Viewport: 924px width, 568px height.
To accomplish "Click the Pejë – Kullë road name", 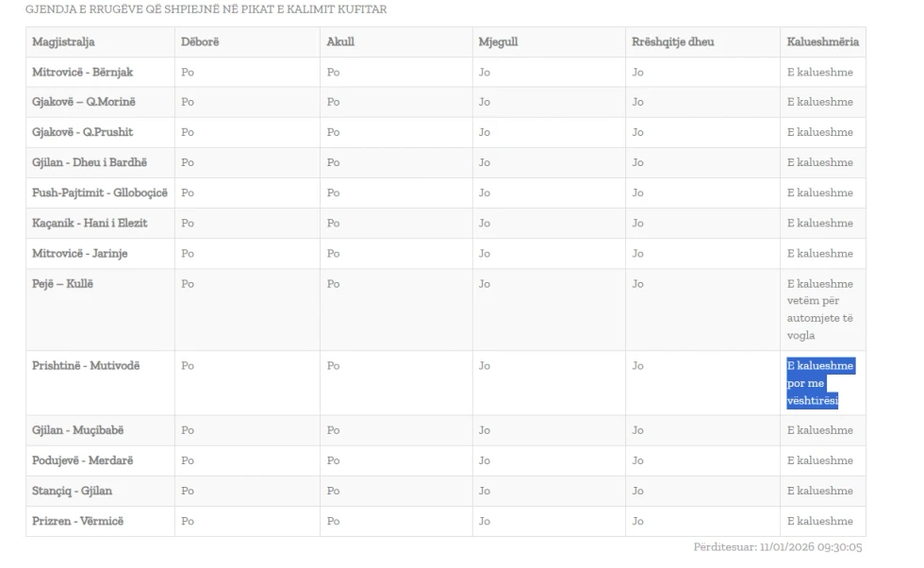I will (x=62, y=284).
